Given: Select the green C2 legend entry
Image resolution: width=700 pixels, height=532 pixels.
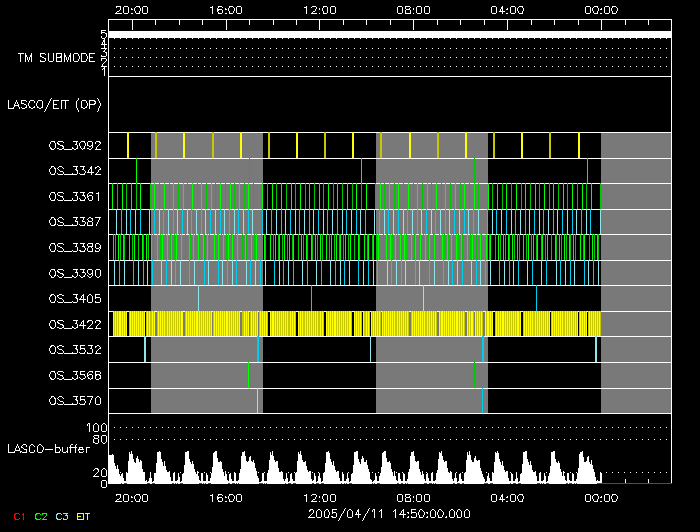Looking at the screenshot, I should coord(41,516).
